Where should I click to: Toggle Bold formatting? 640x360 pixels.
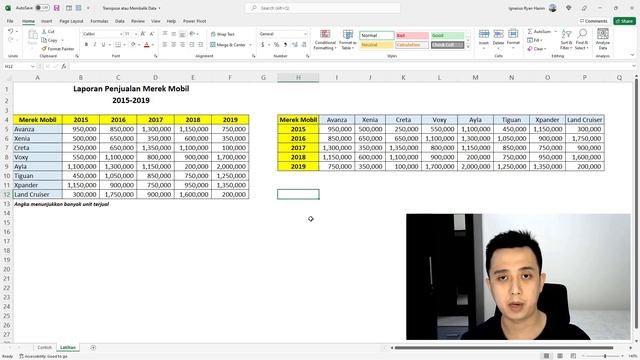point(86,44)
